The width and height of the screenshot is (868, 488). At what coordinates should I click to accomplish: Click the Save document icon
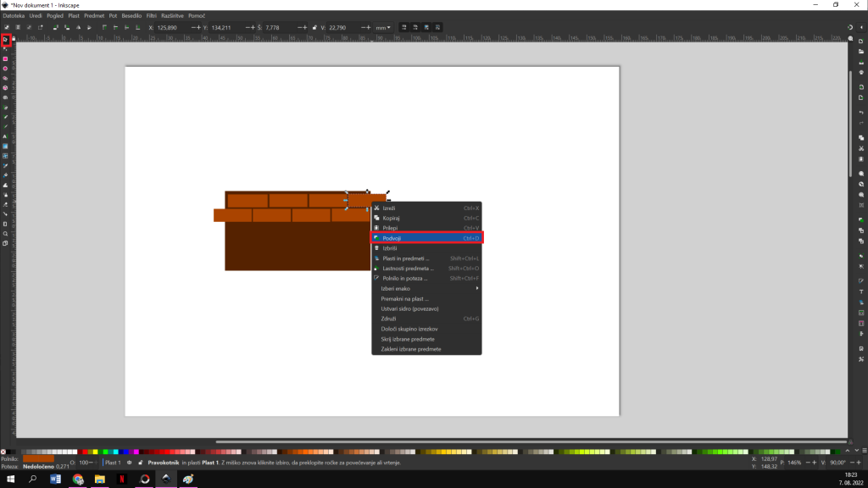pos(861,62)
